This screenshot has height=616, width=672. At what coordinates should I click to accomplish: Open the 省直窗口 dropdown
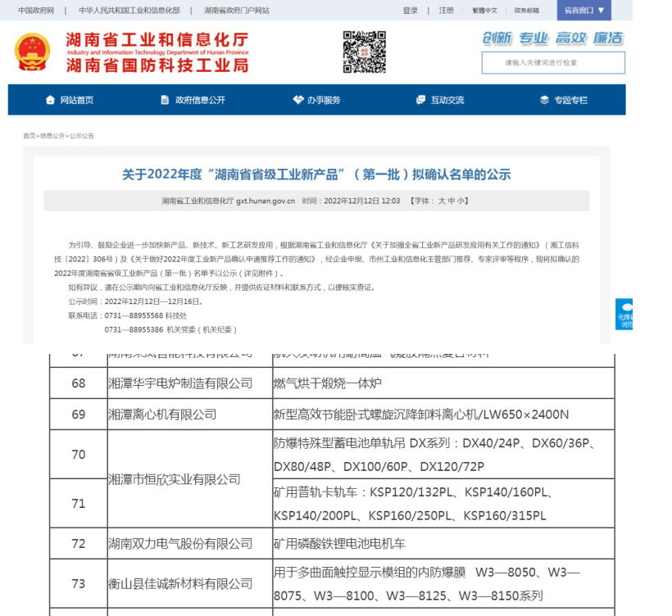point(583,11)
